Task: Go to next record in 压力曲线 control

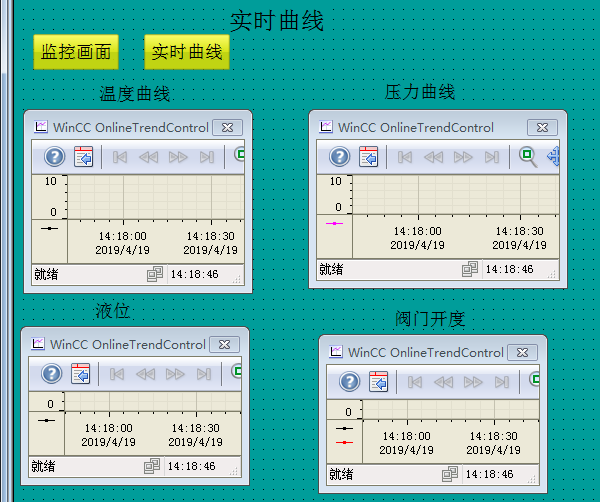Action: click(x=463, y=157)
